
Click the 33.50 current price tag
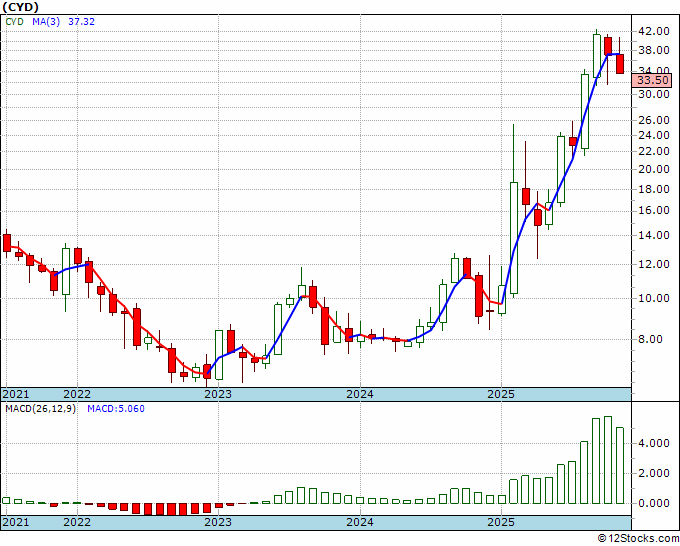653,80
